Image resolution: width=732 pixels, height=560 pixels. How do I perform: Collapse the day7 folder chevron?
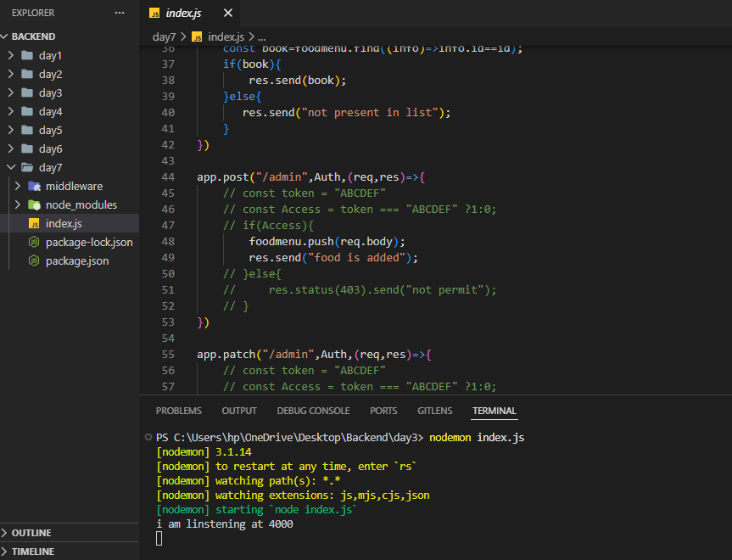tap(11, 167)
